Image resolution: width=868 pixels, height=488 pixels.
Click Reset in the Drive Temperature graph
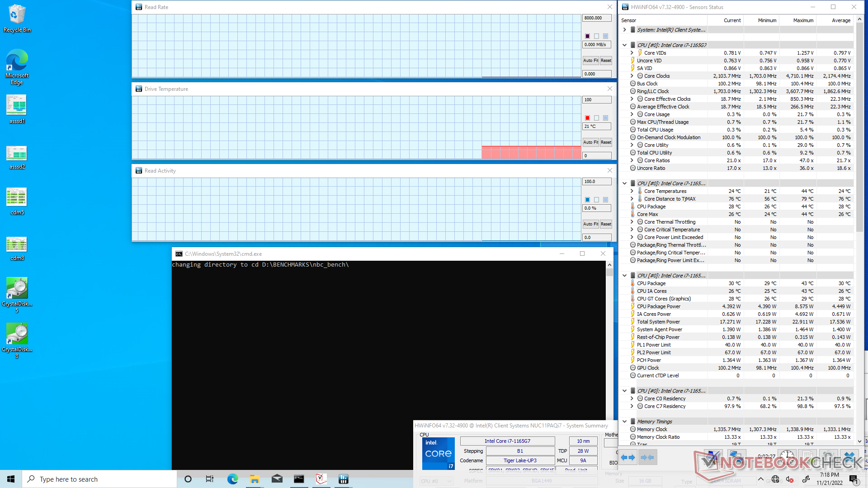(606, 142)
